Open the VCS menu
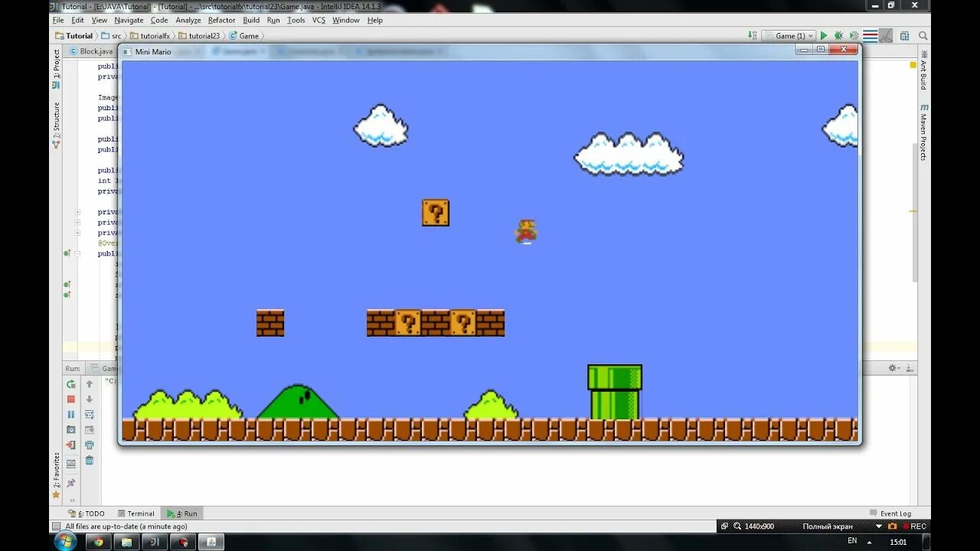Image resolution: width=980 pixels, height=551 pixels. (x=318, y=21)
